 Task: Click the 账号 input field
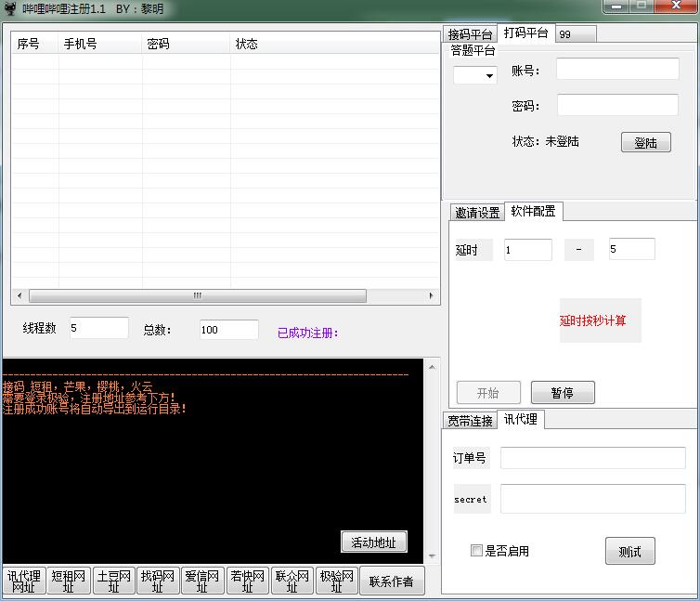(x=617, y=70)
